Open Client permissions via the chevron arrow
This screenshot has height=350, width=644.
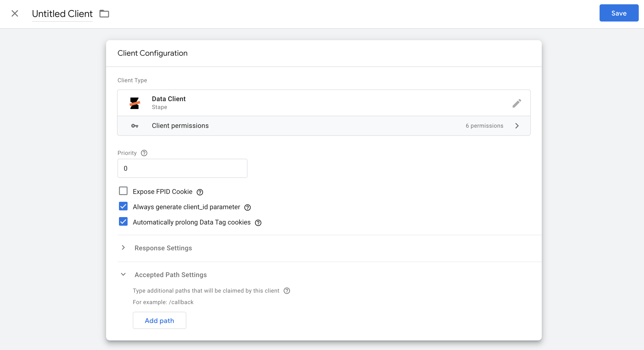click(517, 126)
